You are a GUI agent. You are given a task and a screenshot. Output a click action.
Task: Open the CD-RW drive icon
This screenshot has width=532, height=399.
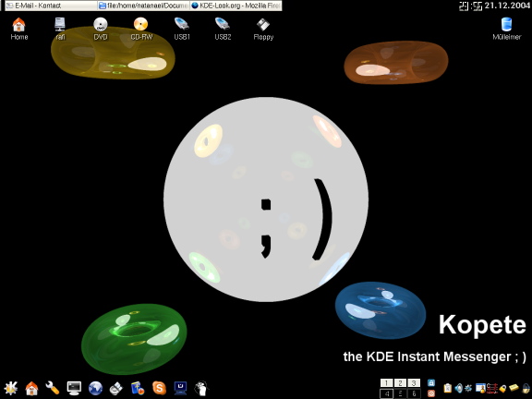141,29
